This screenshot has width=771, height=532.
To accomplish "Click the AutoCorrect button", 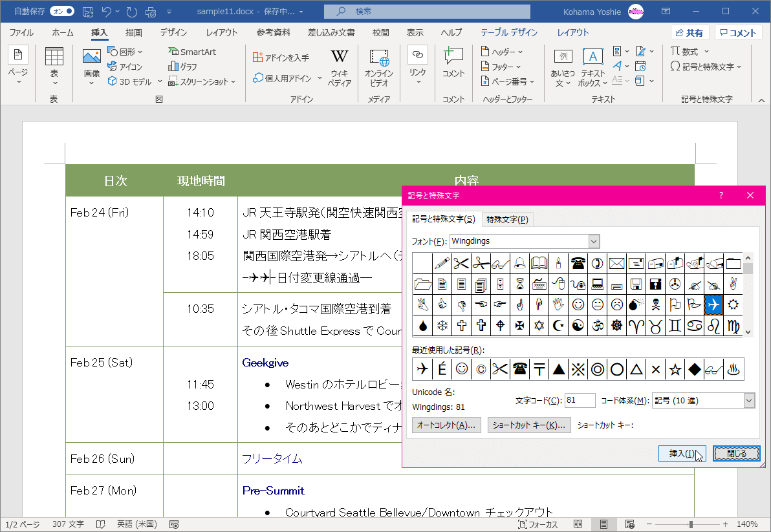I will [x=446, y=425].
